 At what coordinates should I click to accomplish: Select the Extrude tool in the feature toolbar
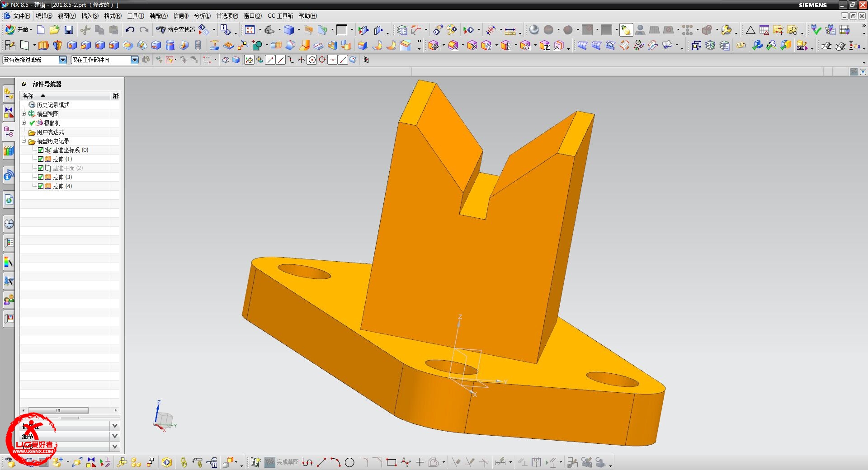click(43, 45)
